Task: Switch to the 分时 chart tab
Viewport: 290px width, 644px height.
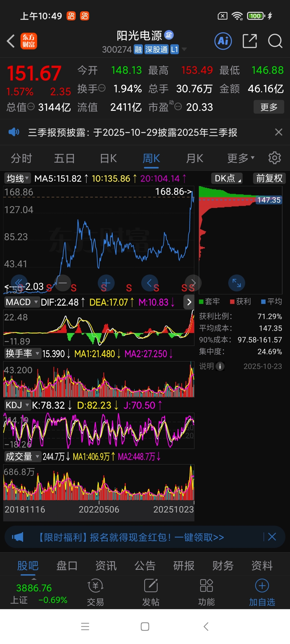Action: 21,158
